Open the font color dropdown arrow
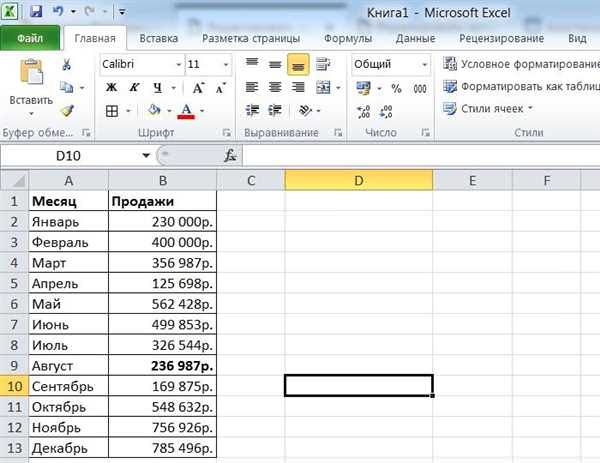Screen dimensions: 600x463 coord(202,111)
